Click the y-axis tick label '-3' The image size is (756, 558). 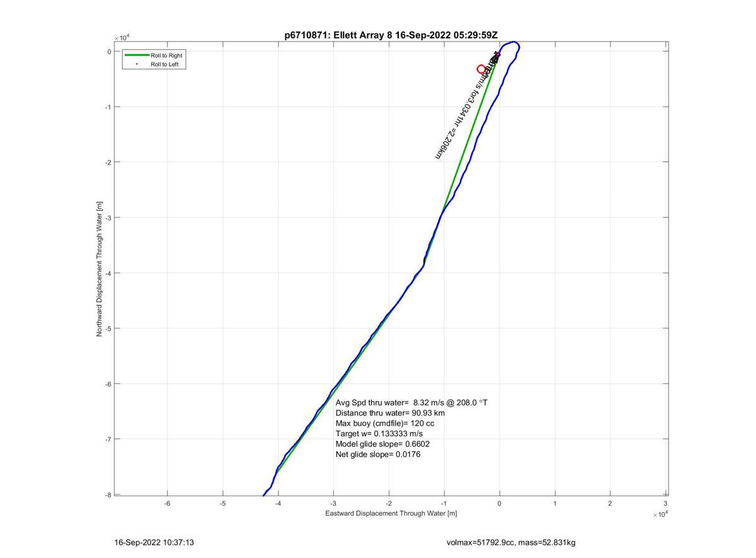[x=108, y=218]
